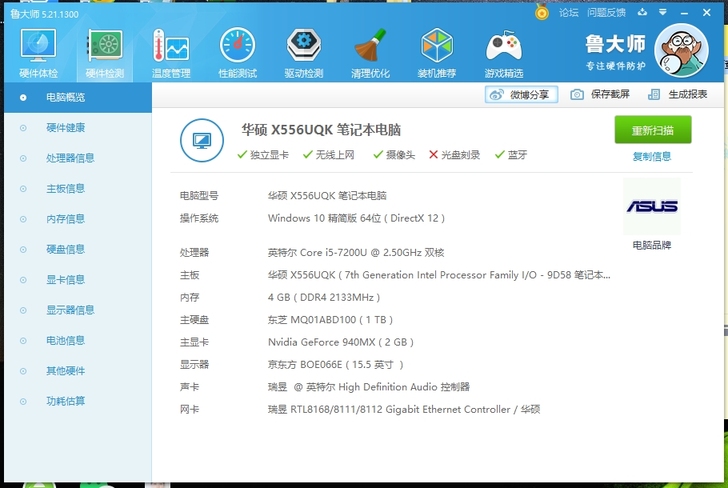
Task: Close the 鲁大师 window
Action: [x=706, y=13]
